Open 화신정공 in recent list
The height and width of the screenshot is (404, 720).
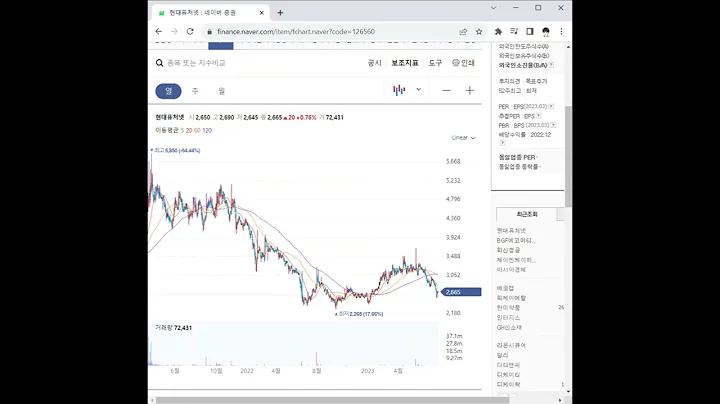(x=508, y=250)
